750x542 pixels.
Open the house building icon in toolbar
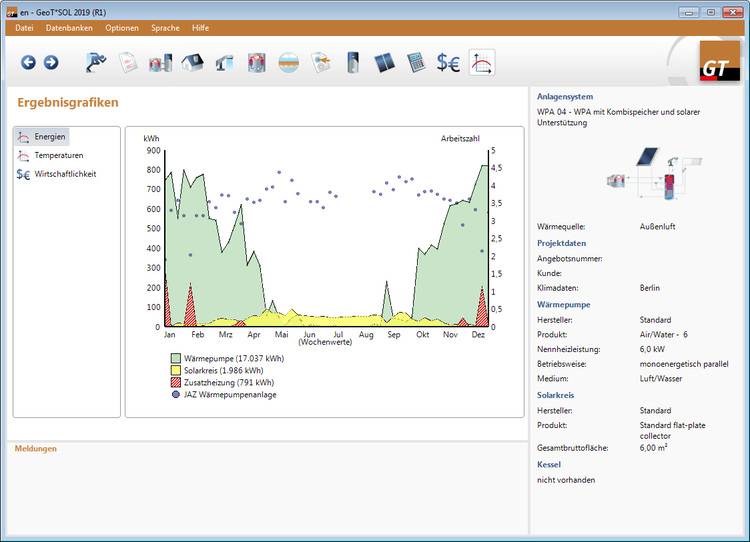point(191,63)
